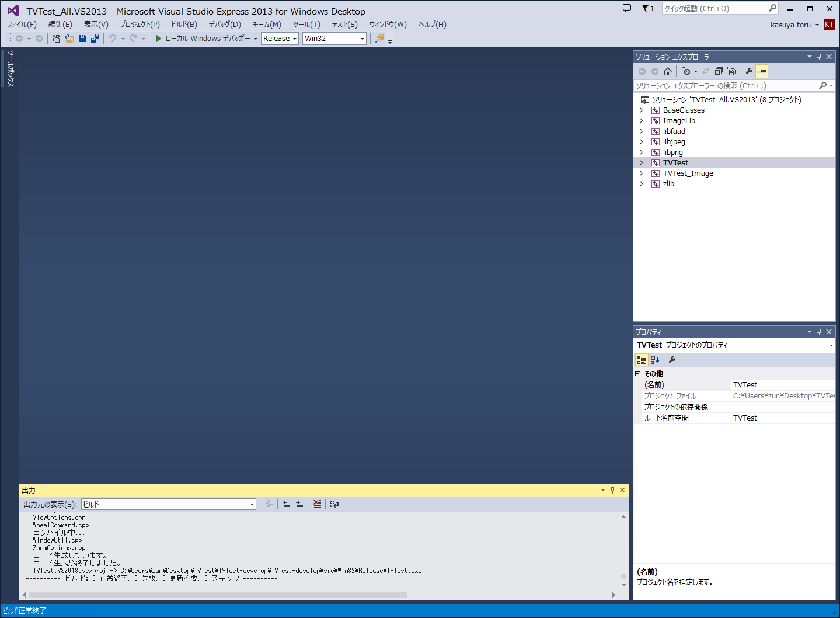
Task: Click Home icon in Solution Explorer
Action: [x=668, y=71]
